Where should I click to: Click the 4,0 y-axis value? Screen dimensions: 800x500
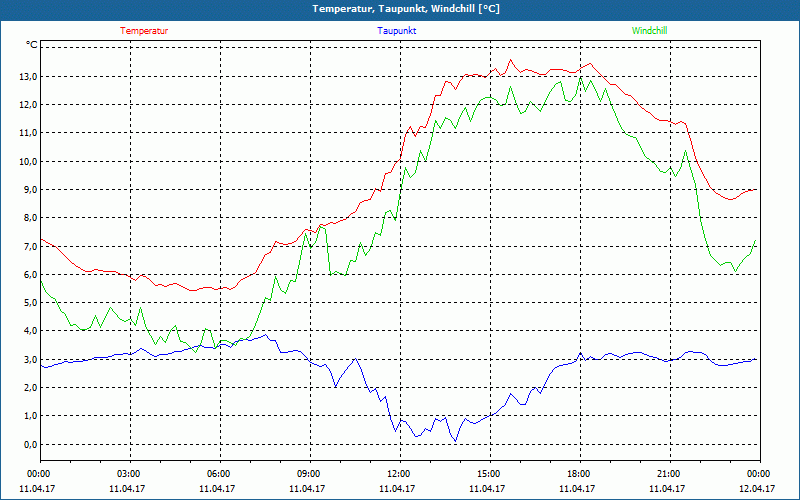coord(31,331)
